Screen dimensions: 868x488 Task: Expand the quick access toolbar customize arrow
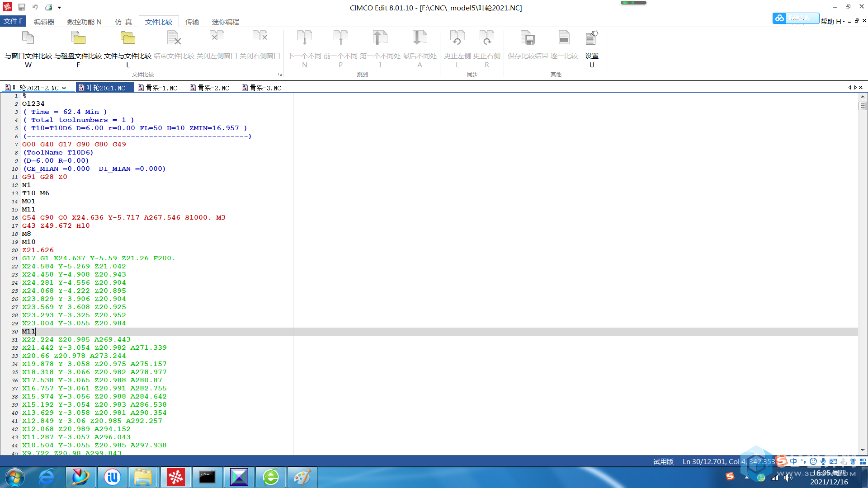59,8
